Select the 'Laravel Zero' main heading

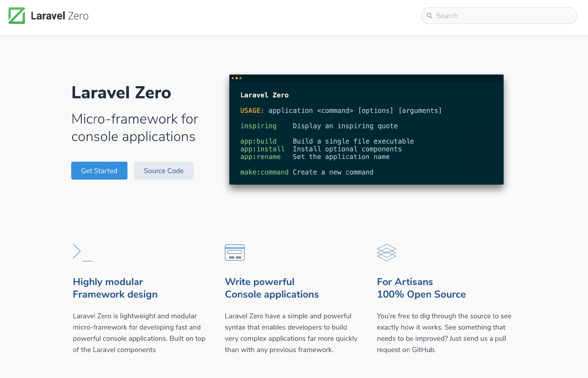click(x=121, y=93)
